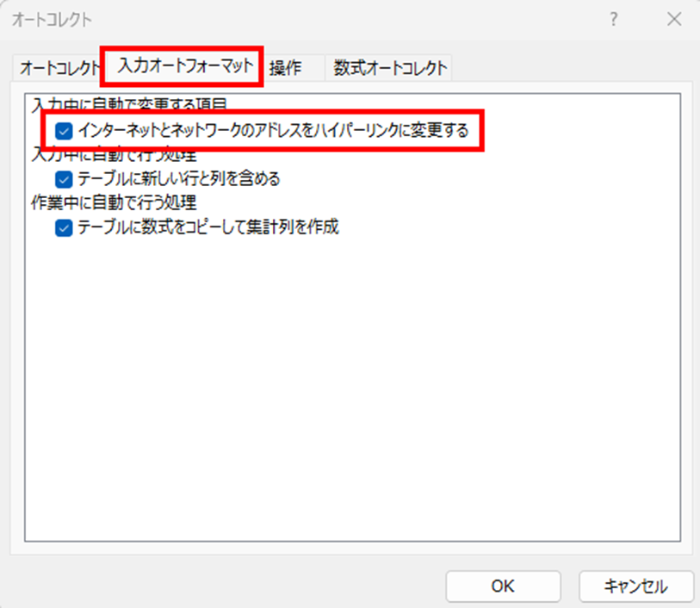
Task: Disable the テーブルに数式をコピーして集計列を作成 checkbox
Action: click(64, 227)
